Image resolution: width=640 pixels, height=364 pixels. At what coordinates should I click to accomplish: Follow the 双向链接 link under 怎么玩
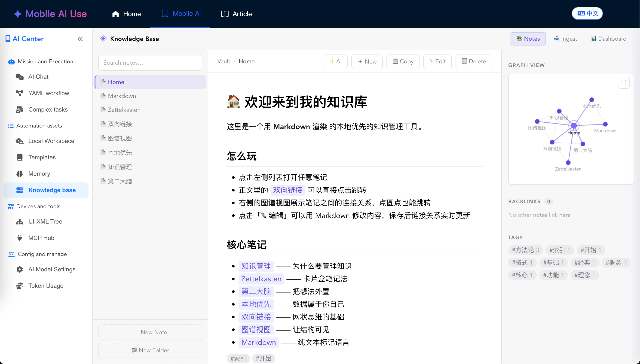coord(288,190)
